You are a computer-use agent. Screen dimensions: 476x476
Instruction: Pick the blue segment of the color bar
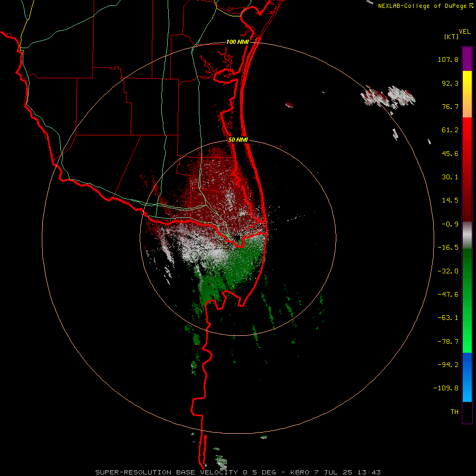coord(467,377)
